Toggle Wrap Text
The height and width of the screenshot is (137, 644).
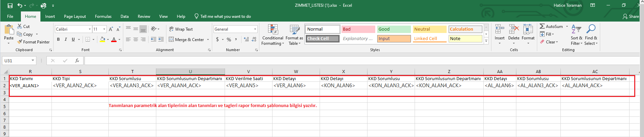tap(181, 29)
